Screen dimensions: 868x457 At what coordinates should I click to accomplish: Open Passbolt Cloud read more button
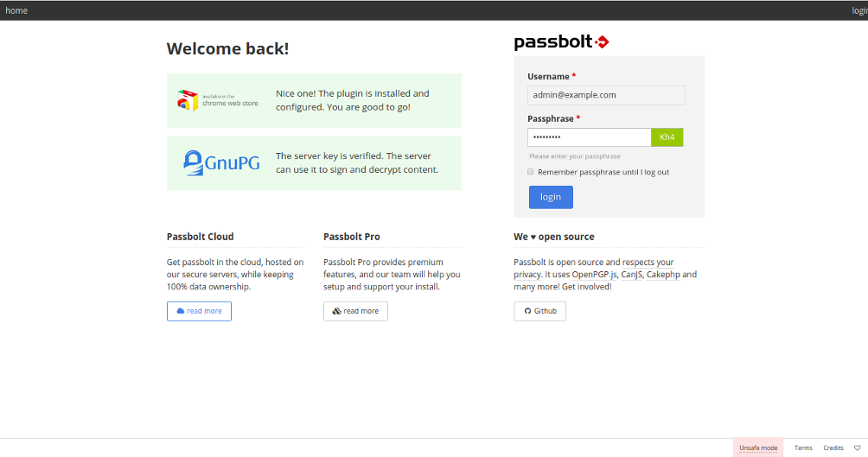199,311
